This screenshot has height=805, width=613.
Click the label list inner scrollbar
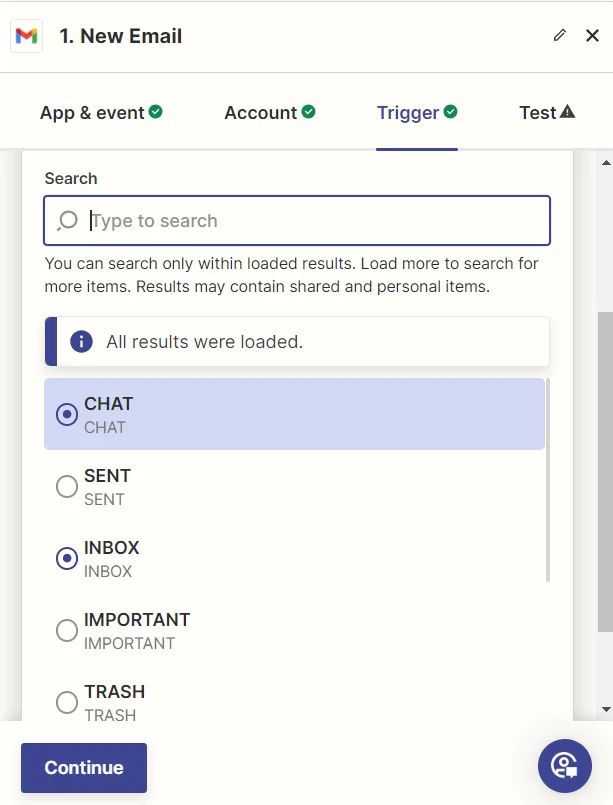(548, 480)
